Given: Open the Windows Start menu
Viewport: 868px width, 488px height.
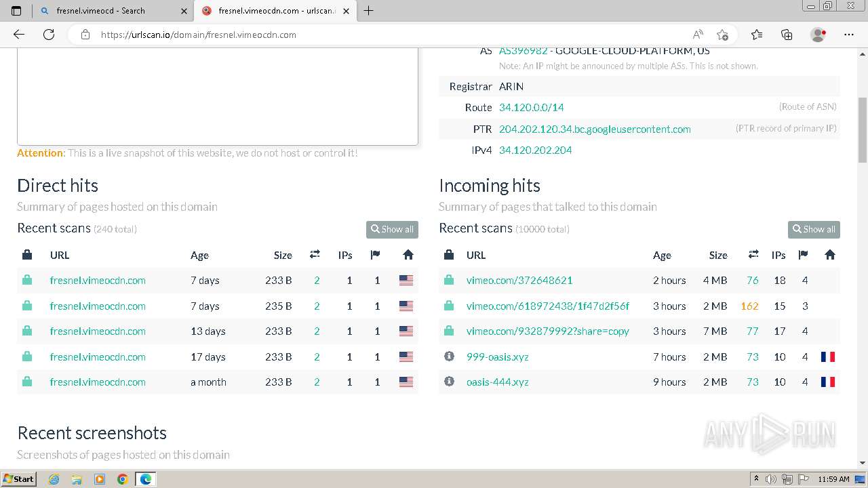Looking at the screenshot, I should [19, 479].
